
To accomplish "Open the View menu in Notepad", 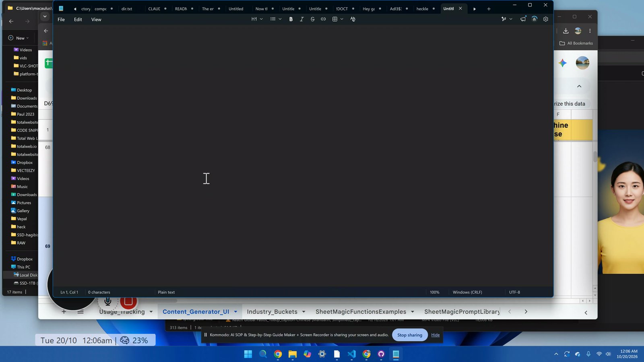I will pos(96,19).
